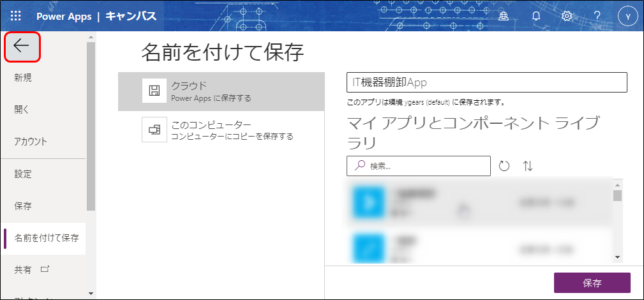644x300 pixels.
Task: Select 新規 in the left menu
Action: tap(23, 78)
